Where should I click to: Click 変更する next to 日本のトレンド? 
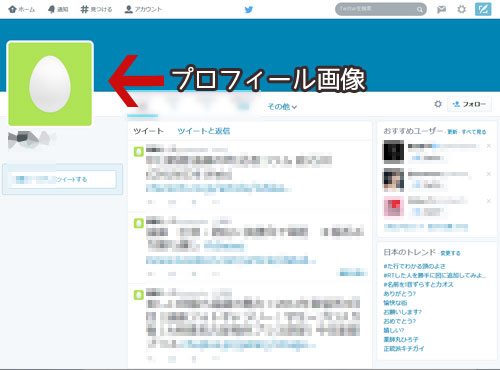[450, 253]
